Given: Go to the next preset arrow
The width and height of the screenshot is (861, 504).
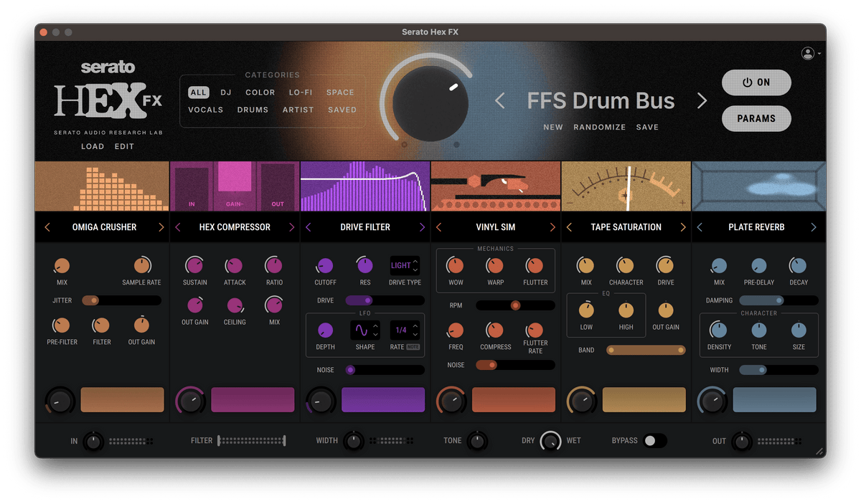Looking at the screenshot, I should tap(702, 101).
